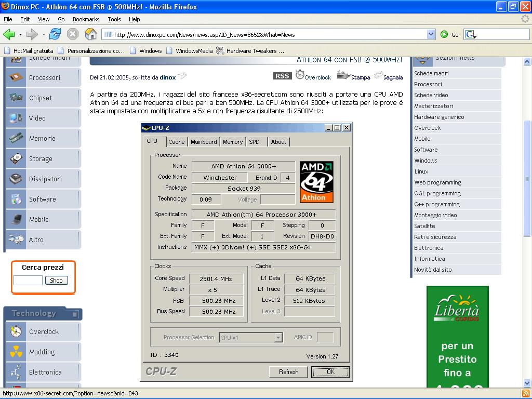Switch to the Memory tab in CPU-Z
This screenshot has width=532, height=399.
232,142
